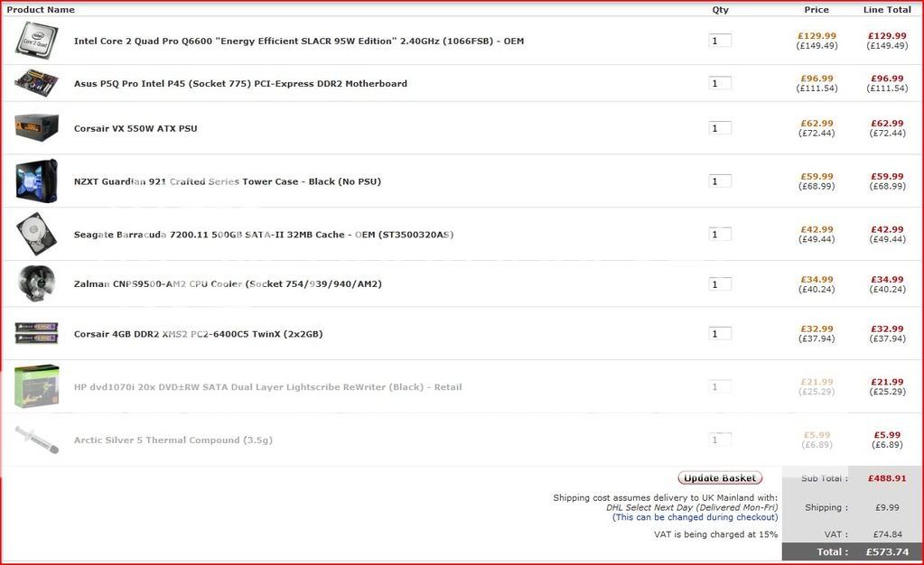Edit quantity for NZXT Guardian 921 case
This screenshot has height=565, width=924.
click(720, 181)
